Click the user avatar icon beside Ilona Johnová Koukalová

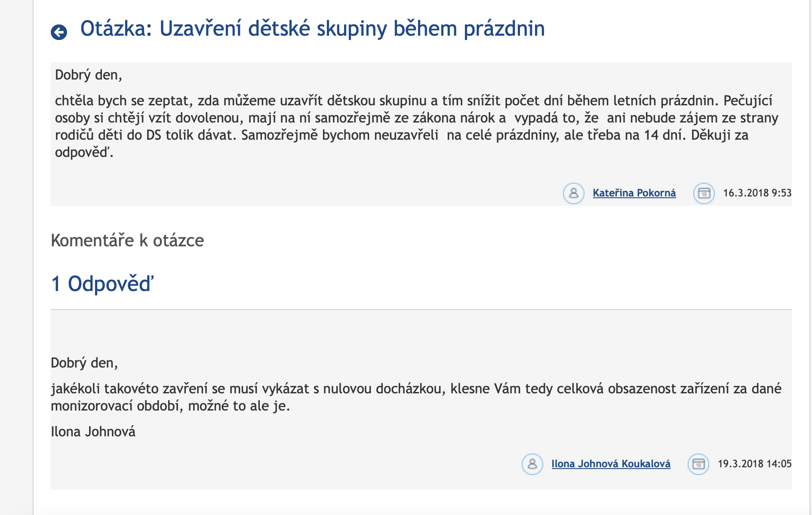point(532,464)
